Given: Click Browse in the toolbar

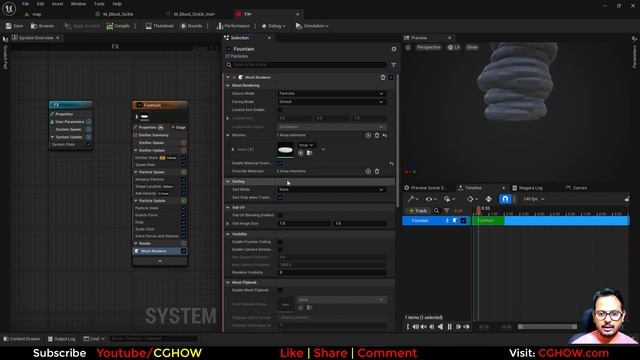Looking at the screenshot, I should (x=42, y=26).
